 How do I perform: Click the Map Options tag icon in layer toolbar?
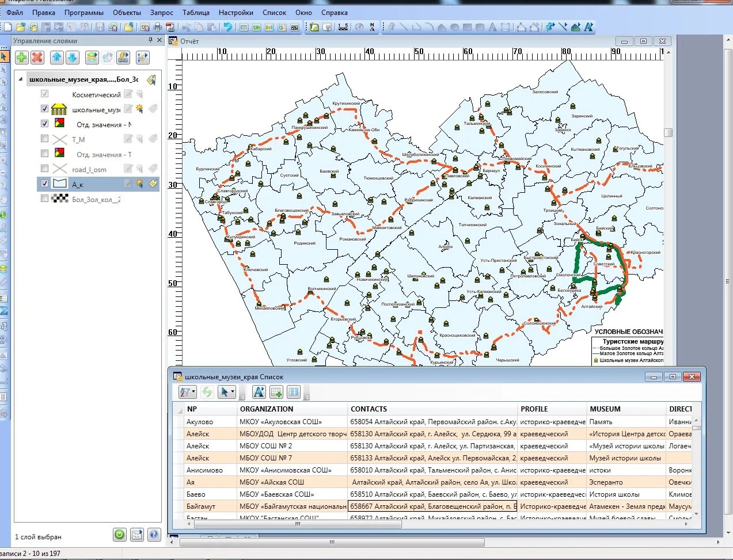[142, 57]
